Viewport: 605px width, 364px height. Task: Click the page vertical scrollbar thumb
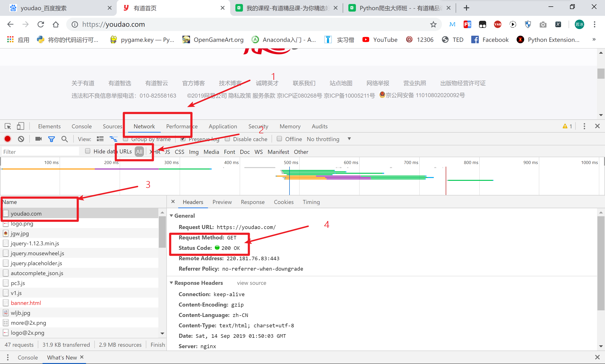click(601, 73)
